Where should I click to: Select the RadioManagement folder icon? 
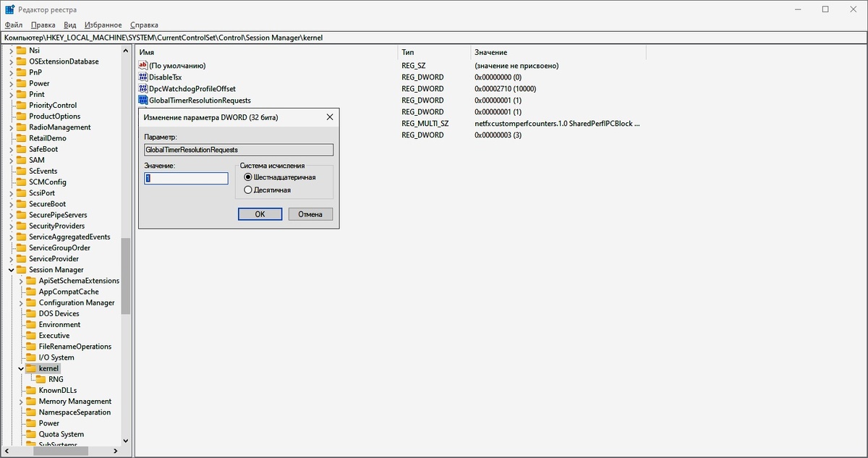pos(21,127)
